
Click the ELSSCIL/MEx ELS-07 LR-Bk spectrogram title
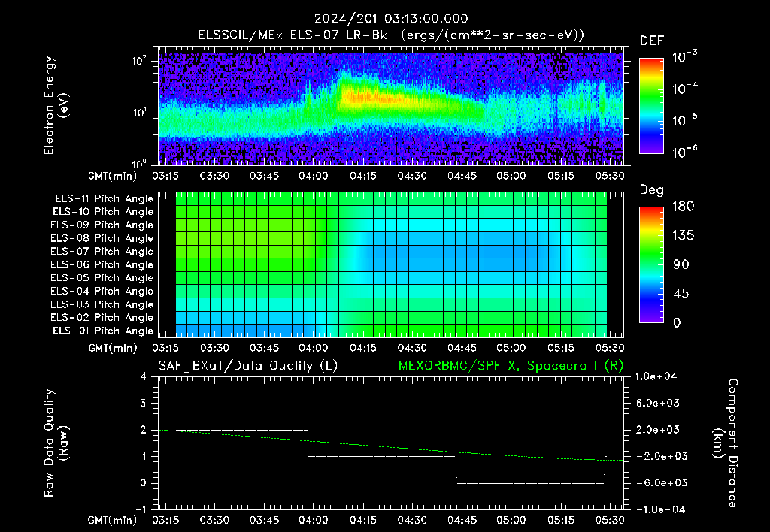391,35
